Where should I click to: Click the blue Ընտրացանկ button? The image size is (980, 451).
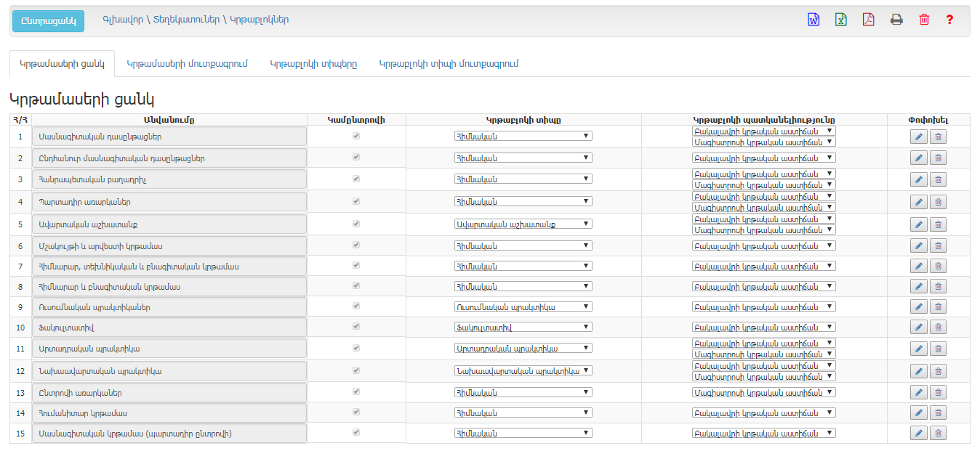[48, 20]
